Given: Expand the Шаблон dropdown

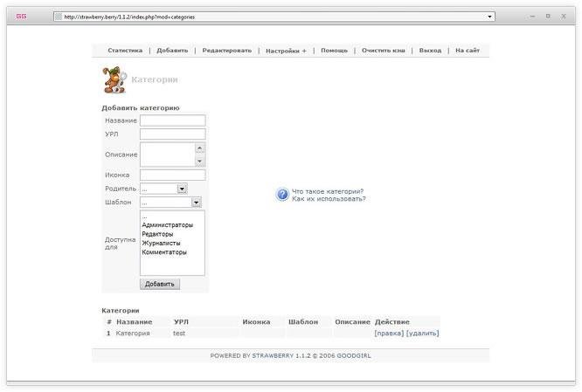Looking at the screenshot, I should (196, 203).
